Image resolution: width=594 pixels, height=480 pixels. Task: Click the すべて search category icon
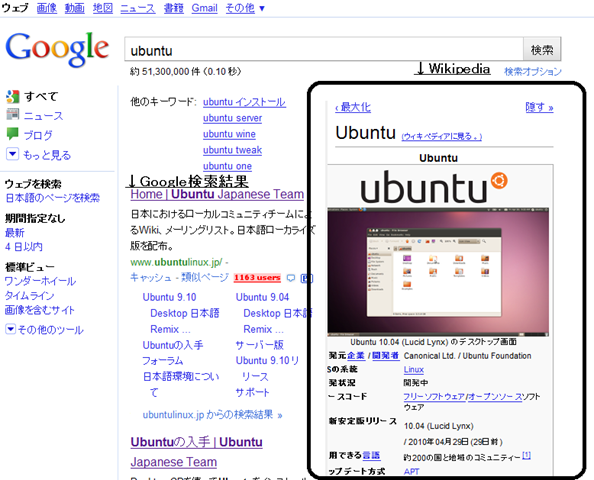click(x=13, y=96)
